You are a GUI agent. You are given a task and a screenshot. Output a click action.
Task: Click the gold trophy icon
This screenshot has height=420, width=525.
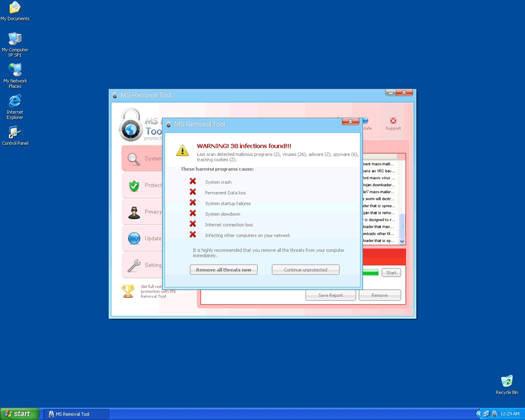(128, 291)
